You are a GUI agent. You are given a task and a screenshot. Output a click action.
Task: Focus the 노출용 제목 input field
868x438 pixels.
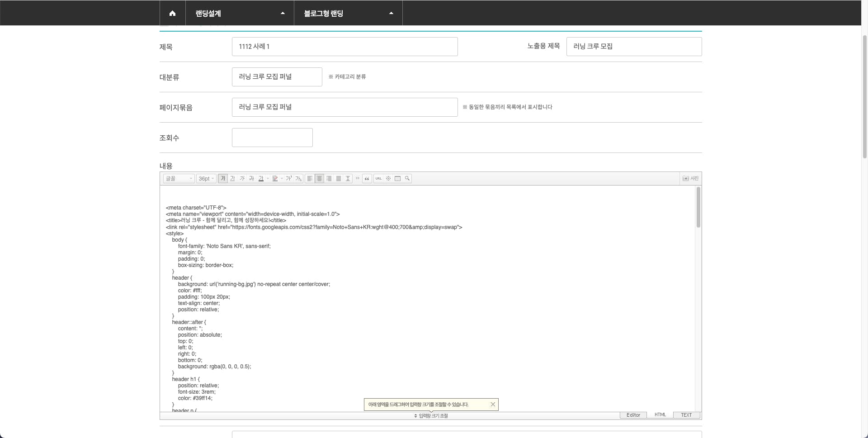(x=634, y=47)
